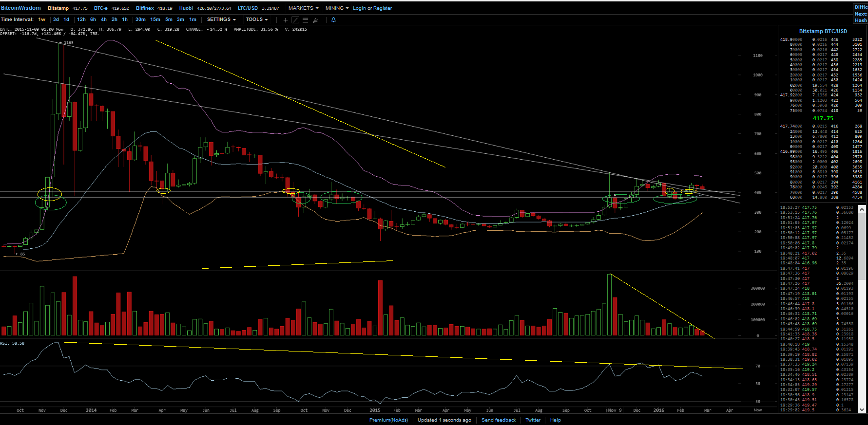This screenshot has width=868, height=425.
Task: Click the green 417.75 last price
Action: 823,118
